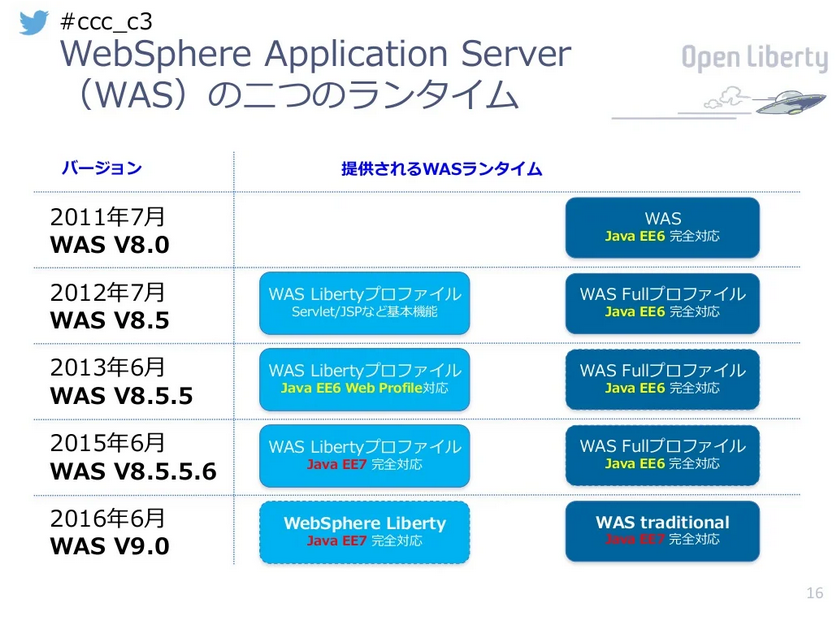This screenshot has width=836, height=618.
Task: Select the WAS Full profile box for V8.5.5.6
Action: click(662, 455)
